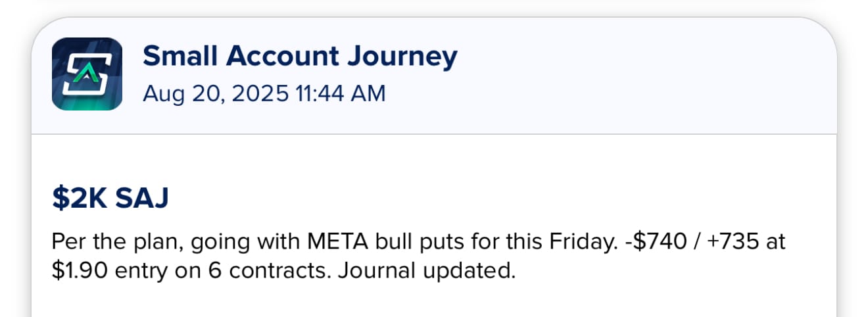Image resolution: width=868 pixels, height=317 pixels.
Task: Click the blank card area below message
Action: 434,301
